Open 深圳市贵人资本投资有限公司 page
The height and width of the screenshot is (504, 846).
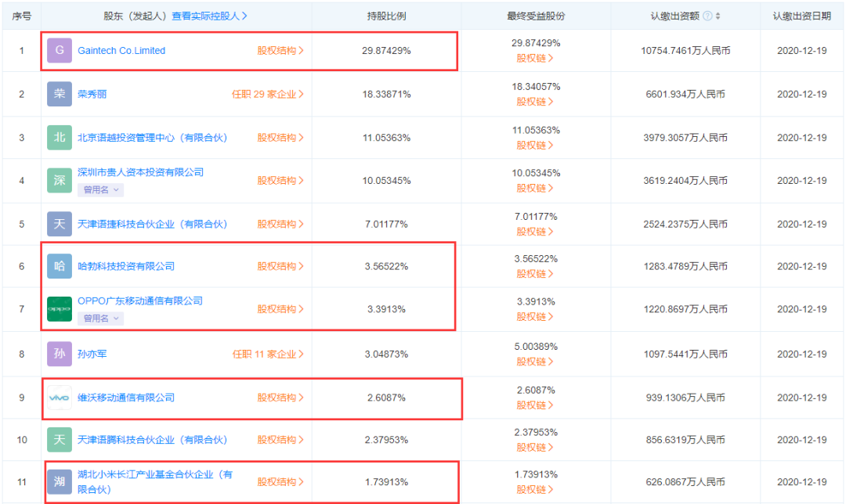tap(141, 172)
